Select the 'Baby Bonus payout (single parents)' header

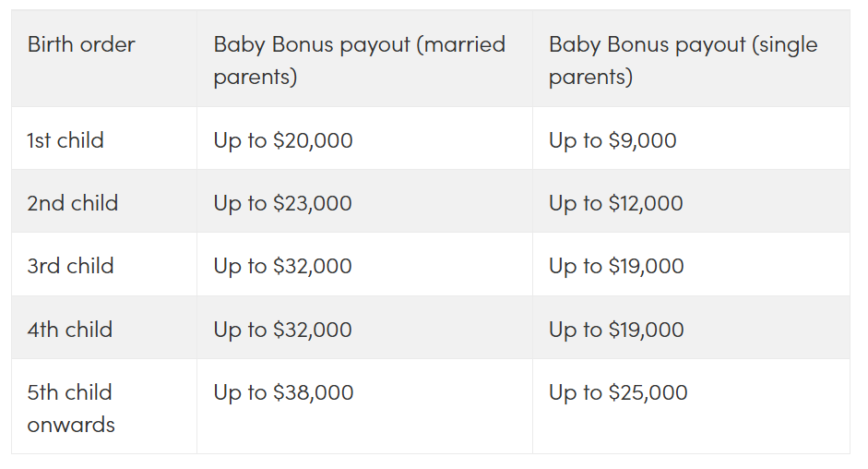point(684,60)
